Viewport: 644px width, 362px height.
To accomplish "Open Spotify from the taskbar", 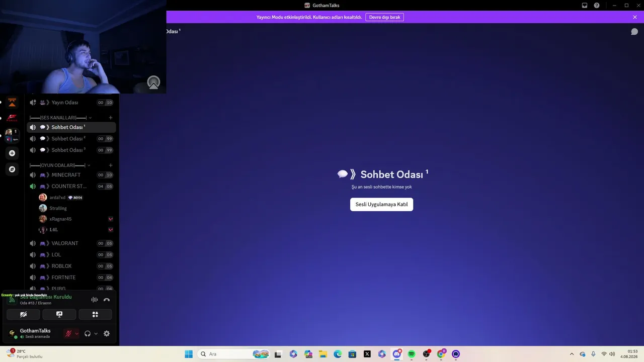I will (x=412, y=354).
